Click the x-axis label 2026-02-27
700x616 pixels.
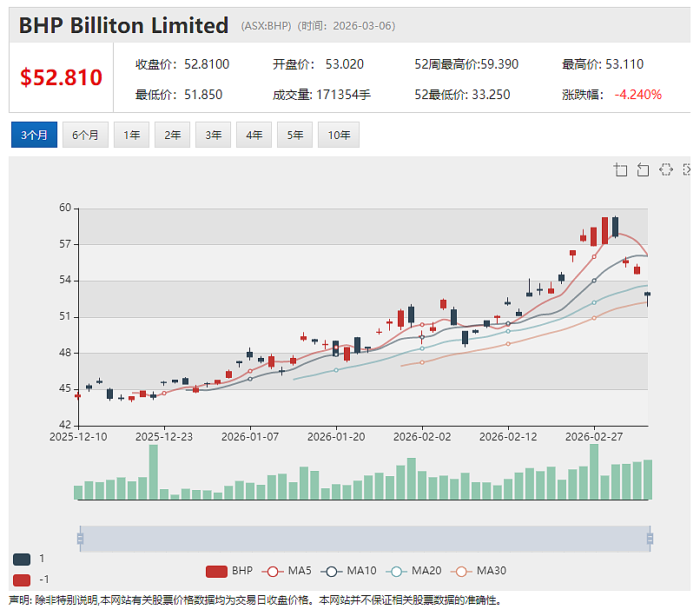(x=594, y=437)
